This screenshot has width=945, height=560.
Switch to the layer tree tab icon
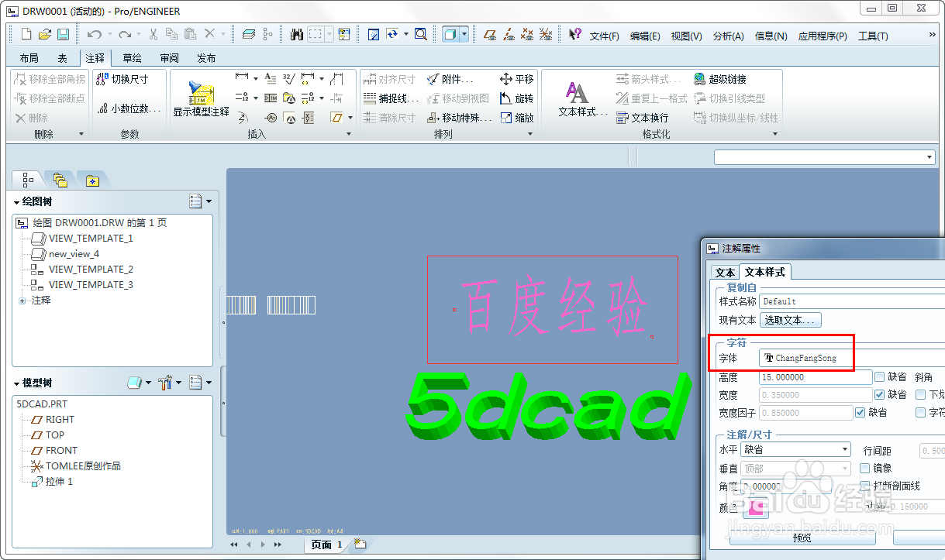point(60,180)
